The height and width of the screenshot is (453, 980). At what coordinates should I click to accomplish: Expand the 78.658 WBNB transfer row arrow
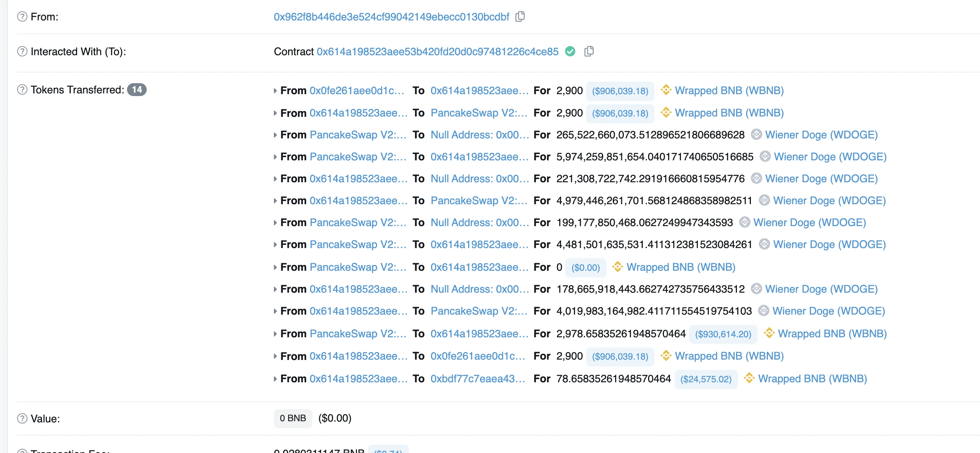pos(275,379)
